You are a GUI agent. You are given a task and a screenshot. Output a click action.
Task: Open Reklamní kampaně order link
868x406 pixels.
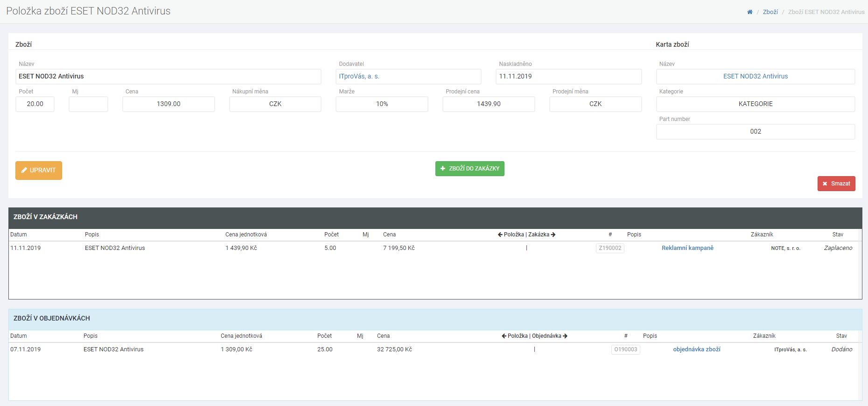[x=687, y=248]
